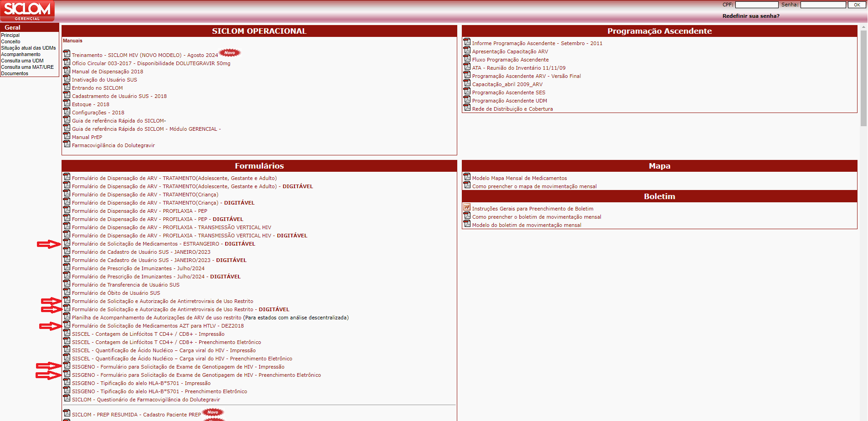Click PDF icon beside Formulário de Transferencia de Usuário SUS

click(x=67, y=283)
